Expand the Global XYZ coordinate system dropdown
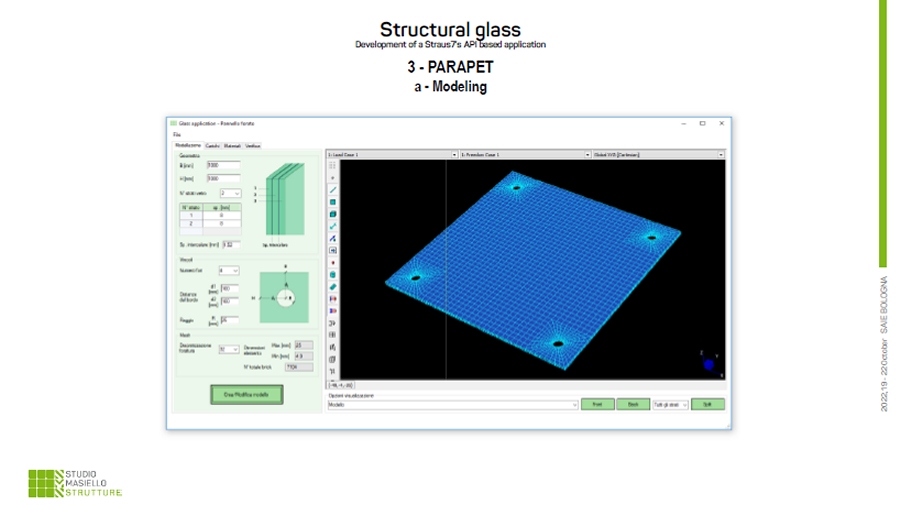 point(721,155)
